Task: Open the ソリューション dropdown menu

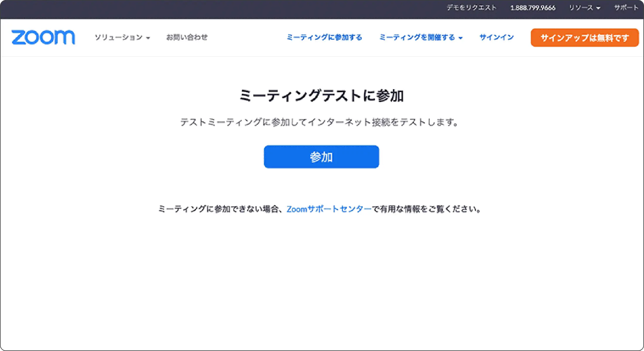Action: (x=122, y=37)
